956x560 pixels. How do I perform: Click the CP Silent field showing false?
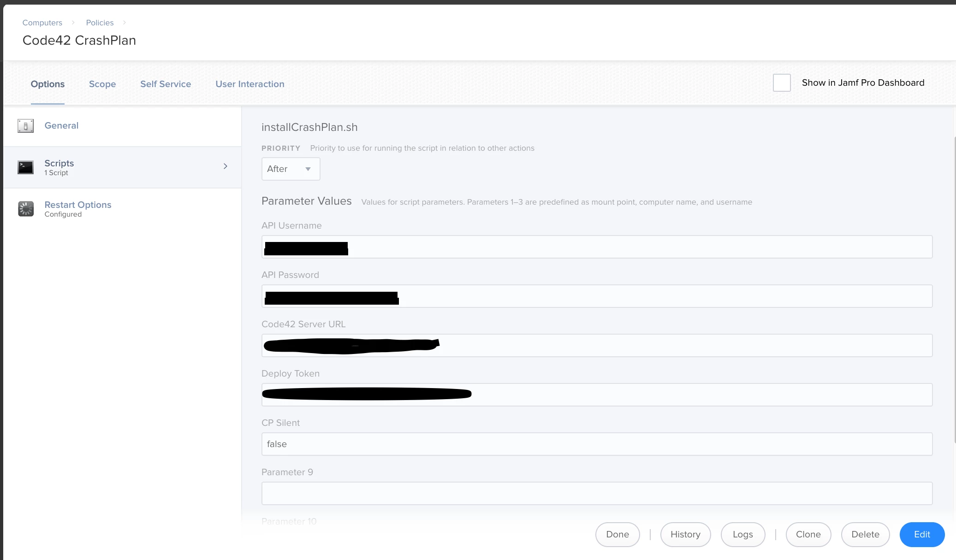pyautogui.click(x=597, y=444)
